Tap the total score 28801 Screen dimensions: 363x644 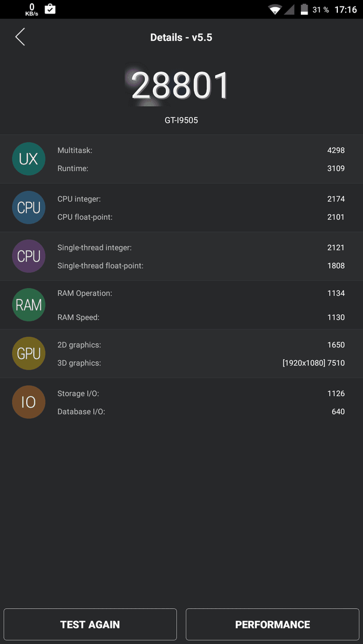tap(180, 85)
